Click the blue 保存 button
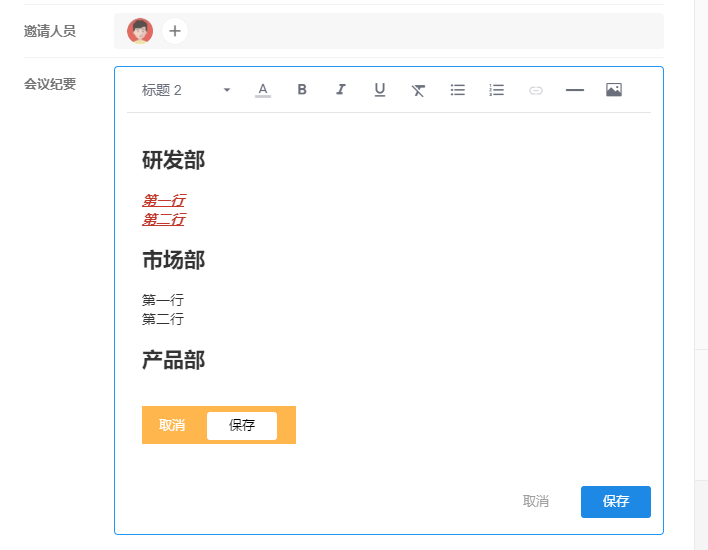 615,501
